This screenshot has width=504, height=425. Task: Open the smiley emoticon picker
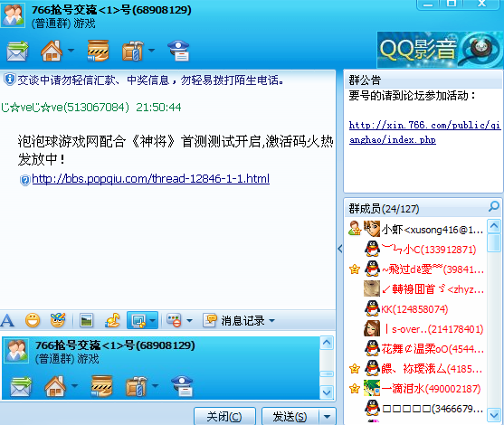click(x=33, y=320)
